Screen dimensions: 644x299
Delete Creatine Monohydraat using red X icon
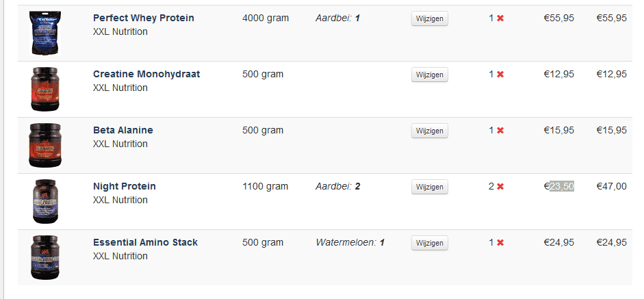coord(500,75)
